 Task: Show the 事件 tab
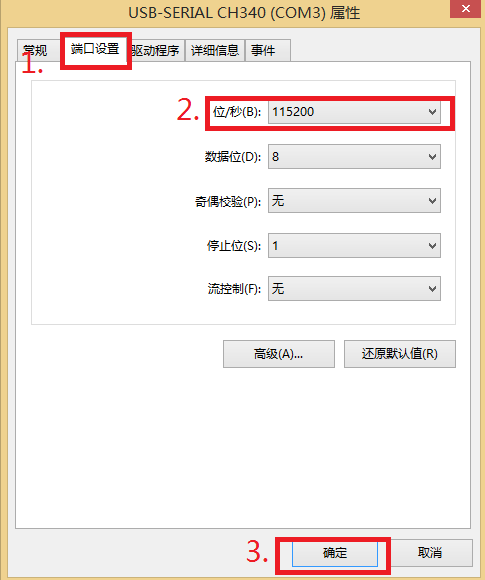[x=268, y=50]
